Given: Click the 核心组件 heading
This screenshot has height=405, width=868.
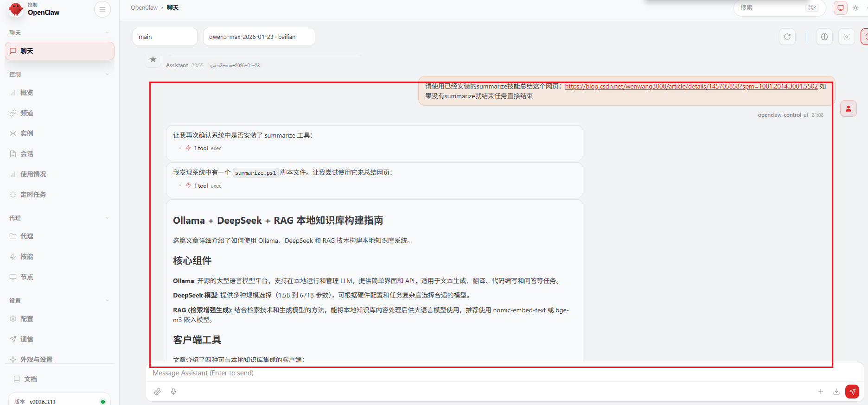Looking at the screenshot, I should (x=192, y=261).
